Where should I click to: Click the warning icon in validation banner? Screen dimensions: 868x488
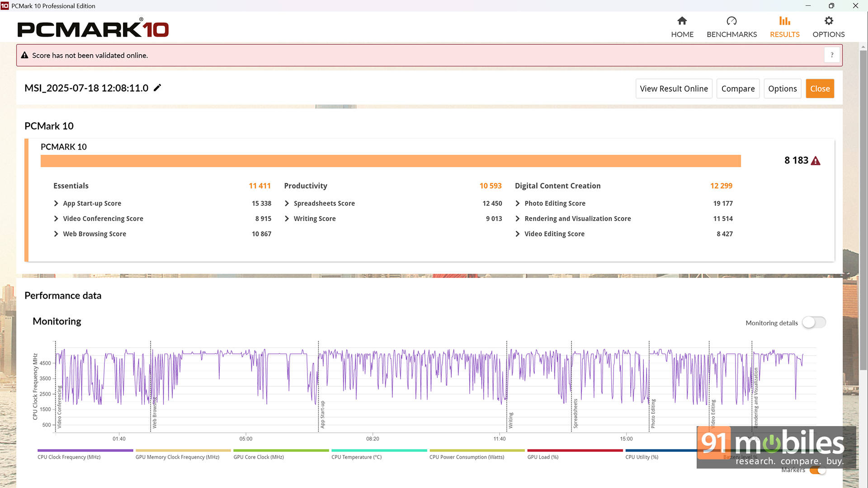[x=24, y=55]
